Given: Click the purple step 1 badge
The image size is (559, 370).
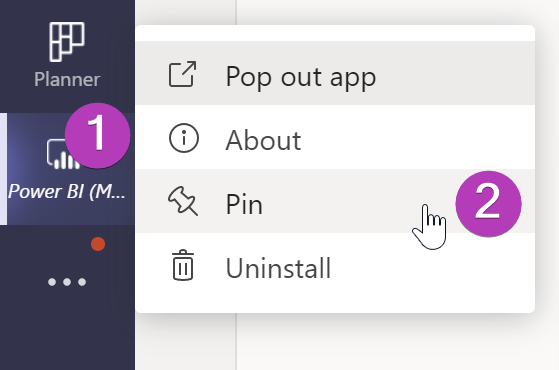Looking at the screenshot, I should pyautogui.click(x=97, y=136).
